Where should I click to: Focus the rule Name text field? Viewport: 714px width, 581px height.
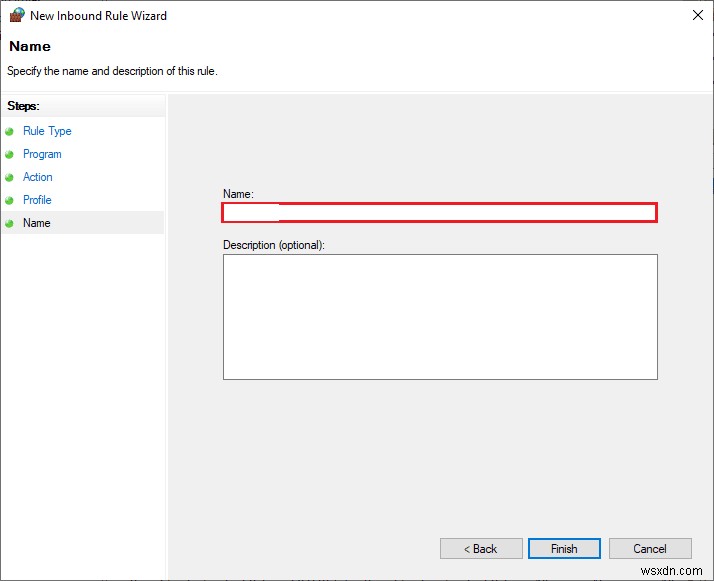439,212
